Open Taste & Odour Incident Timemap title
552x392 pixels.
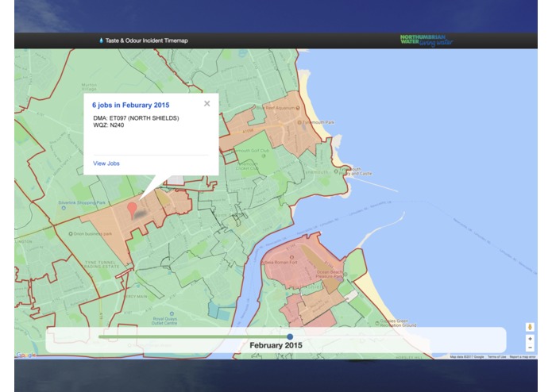(x=146, y=40)
